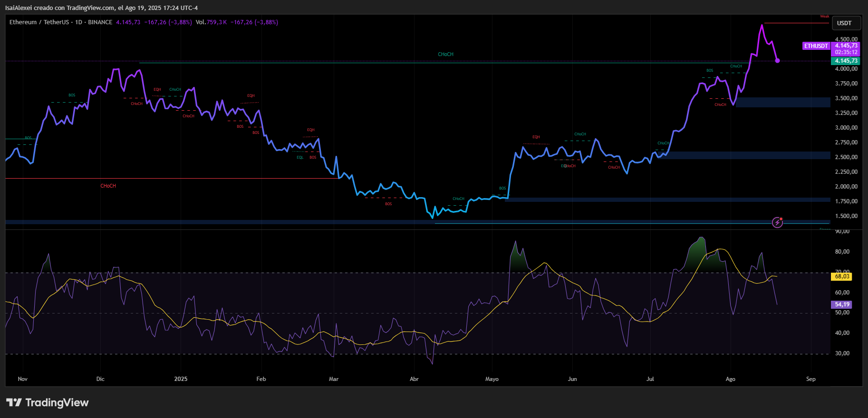Click the Mayo label on time axis

(x=492, y=379)
